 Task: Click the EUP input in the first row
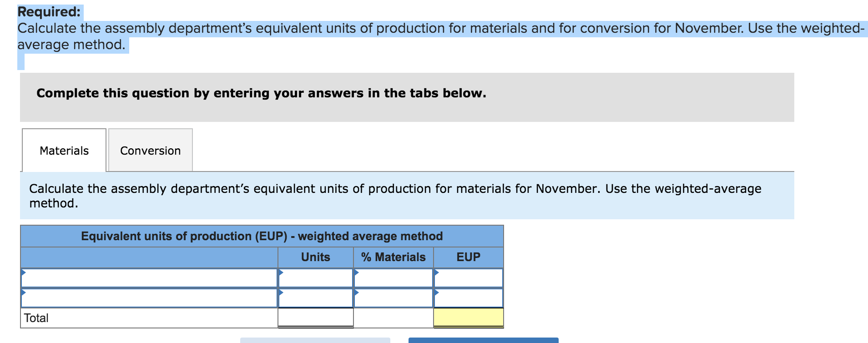click(x=469, y=277)
